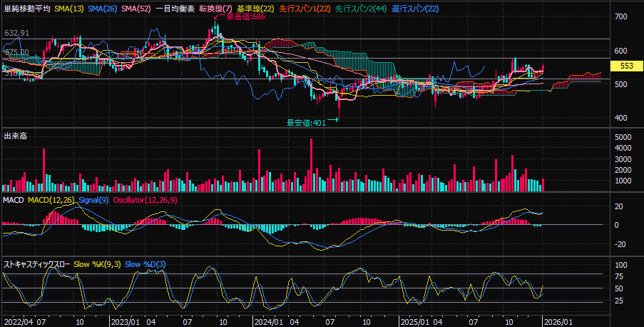
Task: Click the SMA(13) legend label
Action: (x=69, y=9)
